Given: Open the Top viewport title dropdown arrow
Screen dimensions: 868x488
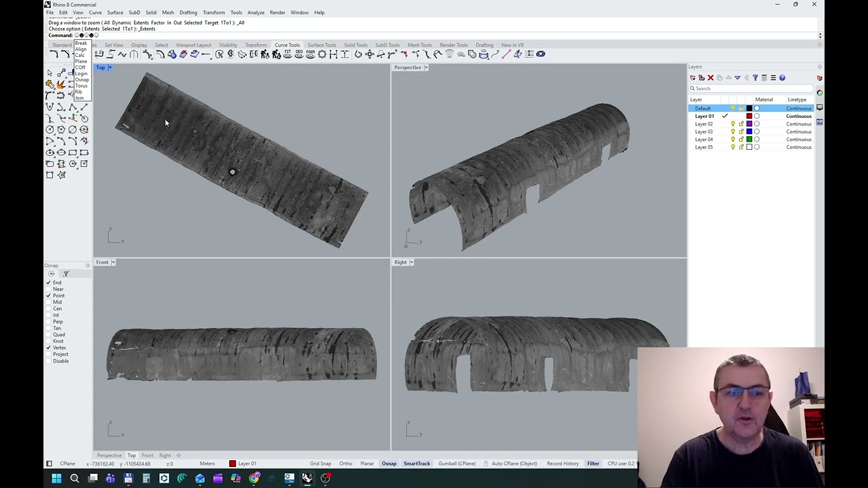Looking at the screenshot, I should [x=110, y=68].
